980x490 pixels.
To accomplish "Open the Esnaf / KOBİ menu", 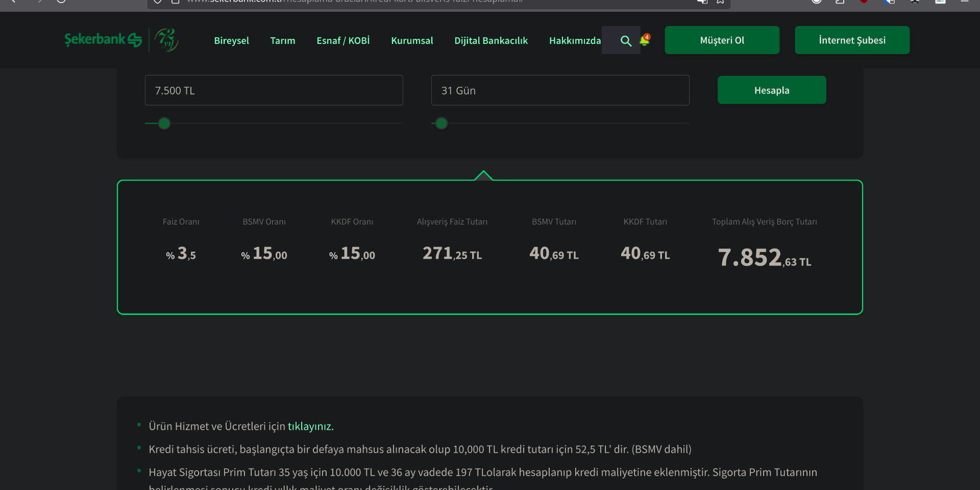I will coord(343,40).
